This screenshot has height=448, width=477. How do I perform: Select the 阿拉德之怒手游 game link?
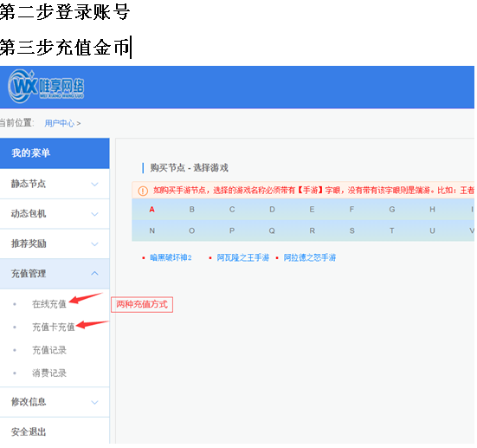click(x=310, y=257)
